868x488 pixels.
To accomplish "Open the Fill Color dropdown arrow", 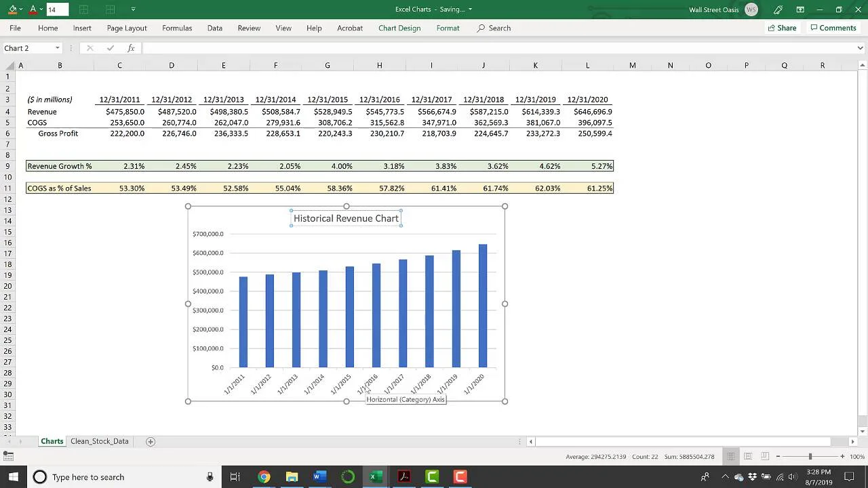I will 21,9.
